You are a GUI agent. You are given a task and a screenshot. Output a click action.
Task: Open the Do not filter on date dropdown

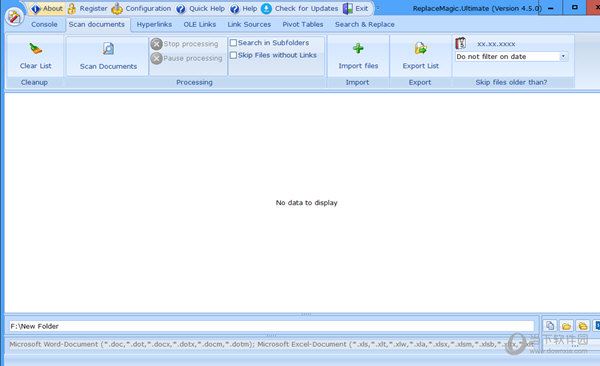[563, 56]
